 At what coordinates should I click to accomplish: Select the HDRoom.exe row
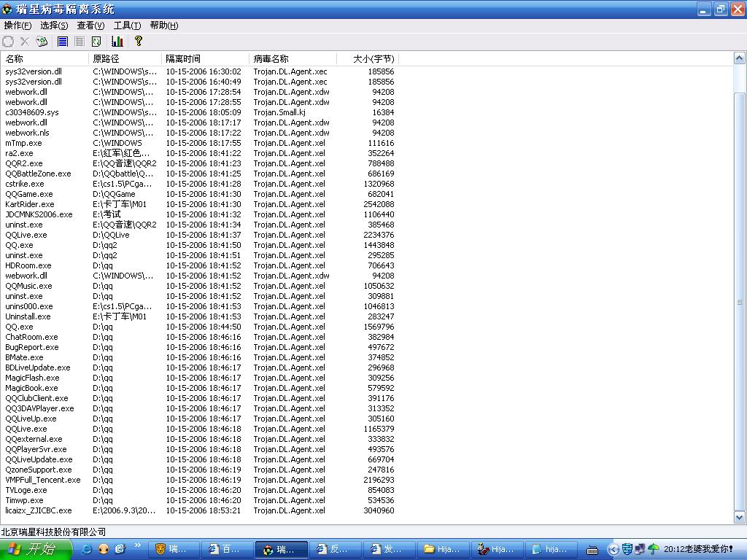click(200, 265)
